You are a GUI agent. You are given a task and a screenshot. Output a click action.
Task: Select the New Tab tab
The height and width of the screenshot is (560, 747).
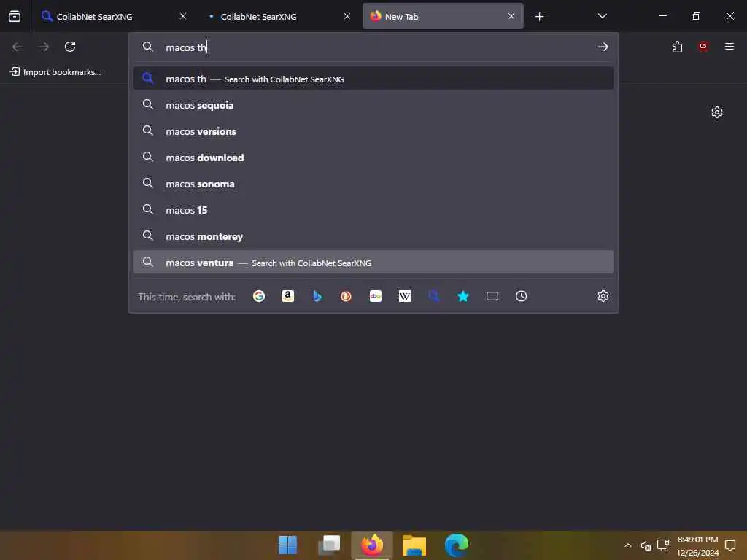tap(443, 16)
